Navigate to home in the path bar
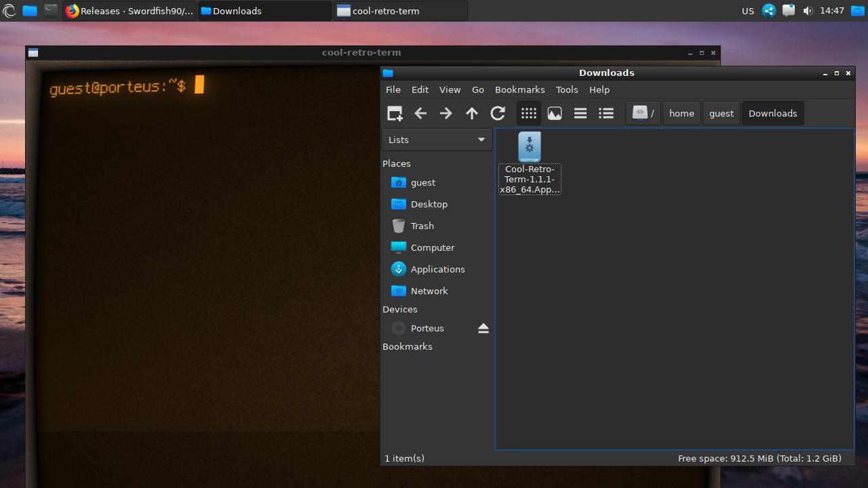This screenshot has width=868, height=488. click(682, 114)
